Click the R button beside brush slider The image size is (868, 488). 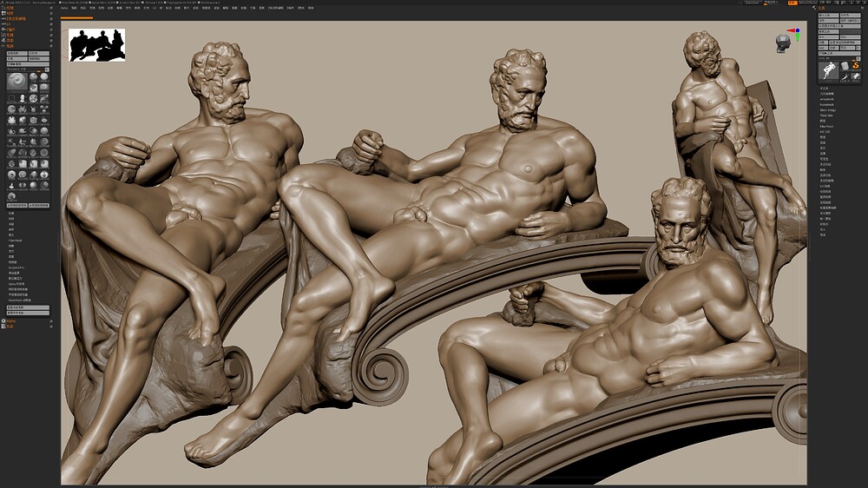pos(47,69)
